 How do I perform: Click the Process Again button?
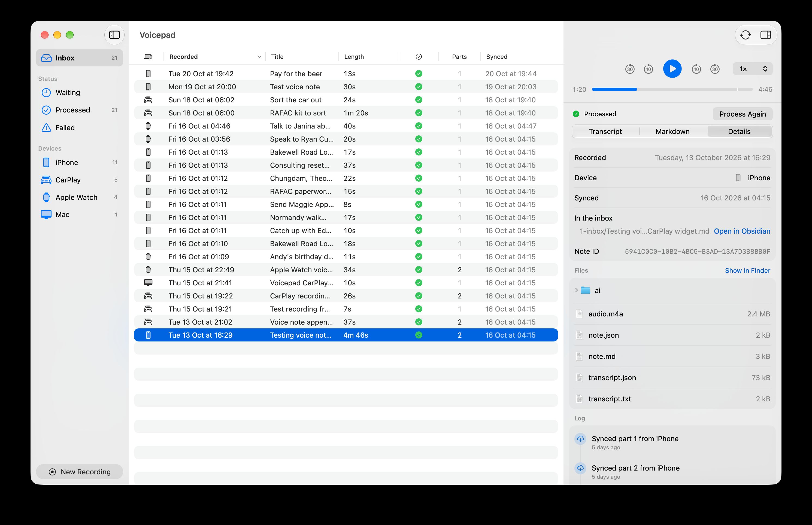743,114
